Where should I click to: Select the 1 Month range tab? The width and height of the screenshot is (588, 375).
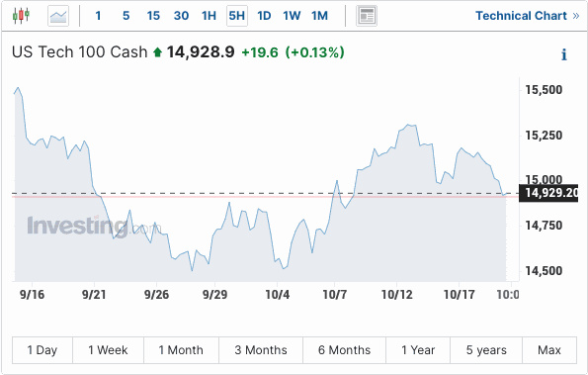[x=181, y=350]
